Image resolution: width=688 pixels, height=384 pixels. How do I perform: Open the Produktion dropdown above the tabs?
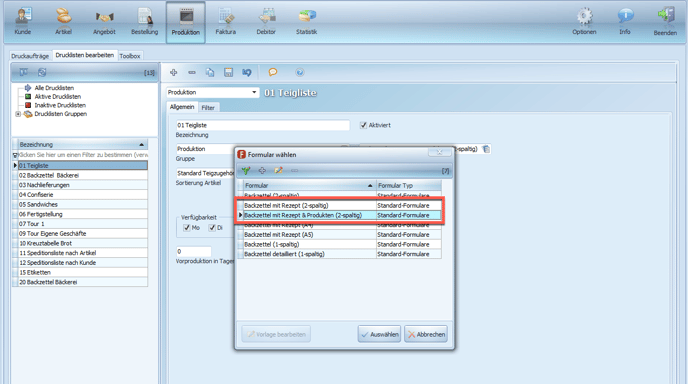click(254, 92)
